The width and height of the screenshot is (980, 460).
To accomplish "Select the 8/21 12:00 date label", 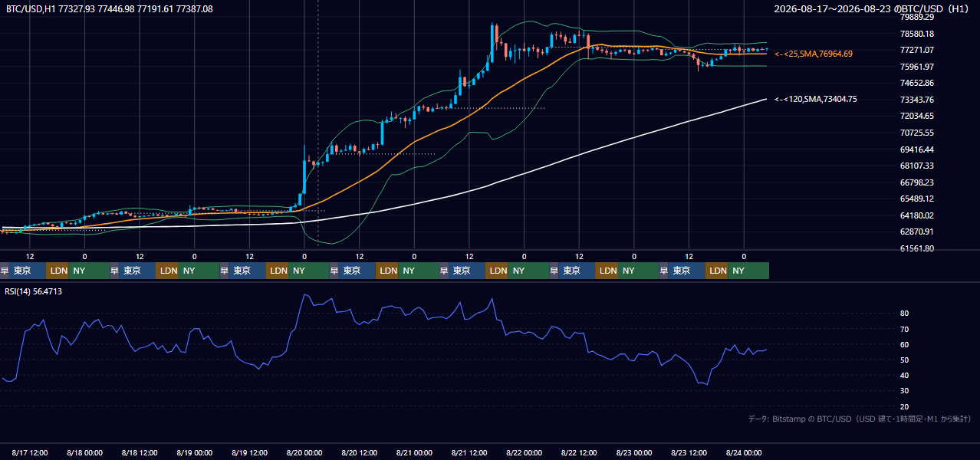I will [x=469, y=452].
